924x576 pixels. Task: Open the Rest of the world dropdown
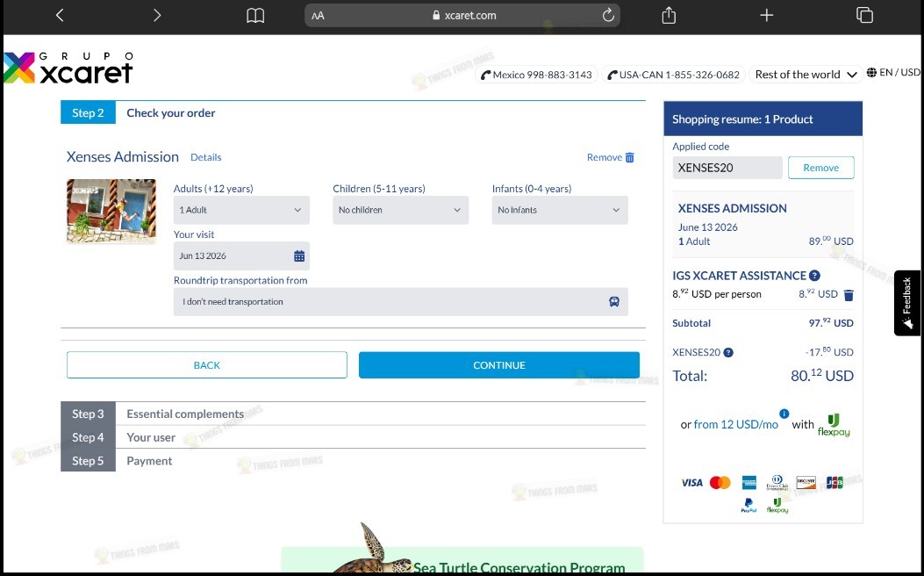coord(806,75)
